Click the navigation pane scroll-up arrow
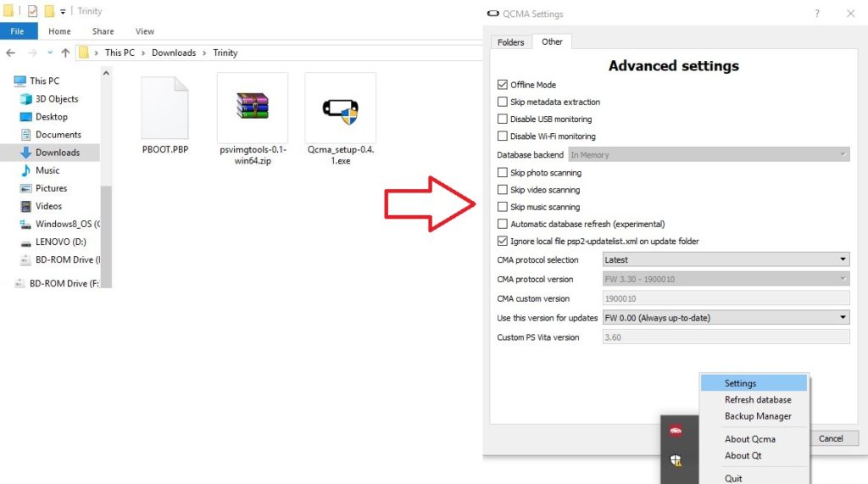 click(x=106, y=73)
